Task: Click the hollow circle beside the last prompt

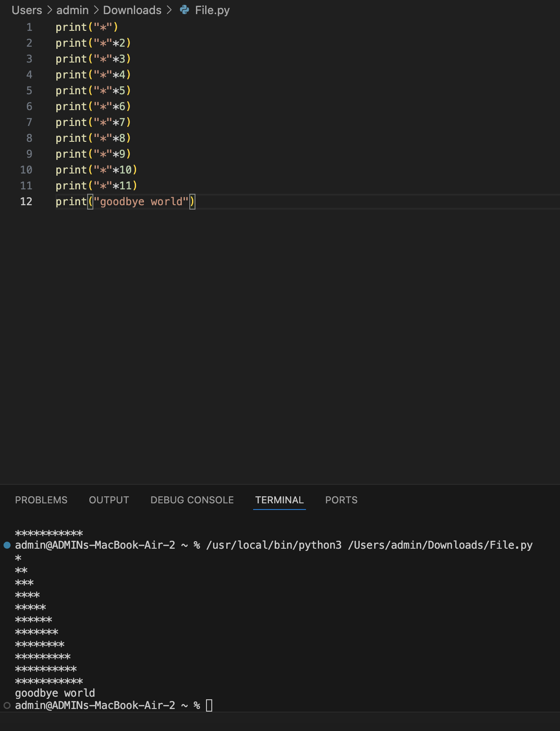Action: tap(7, 705)
